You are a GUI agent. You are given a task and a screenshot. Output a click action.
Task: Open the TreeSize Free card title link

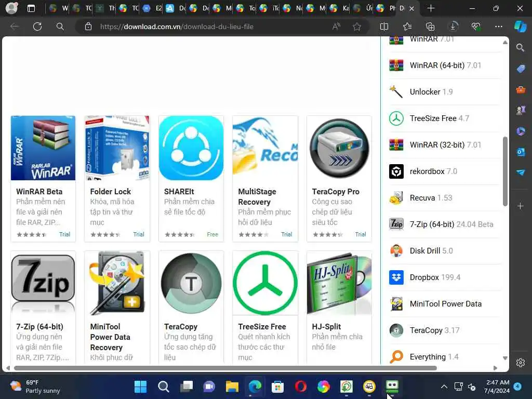pos(262,327)
